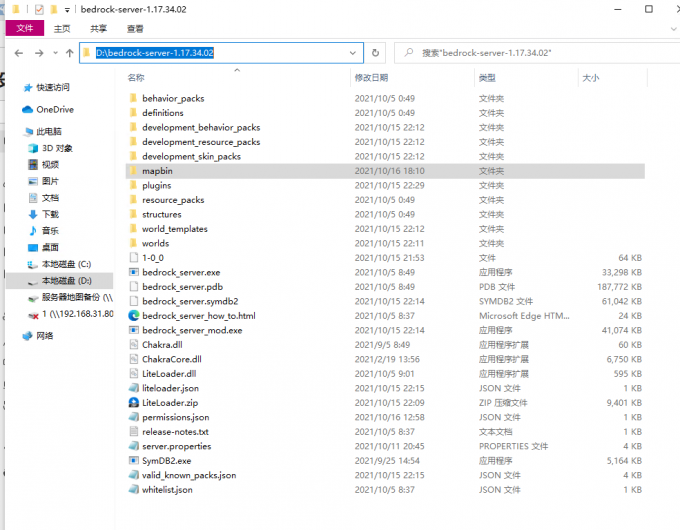Go up one folder level
This screenshot has width=680, height=530.
[x=69, y=53]
